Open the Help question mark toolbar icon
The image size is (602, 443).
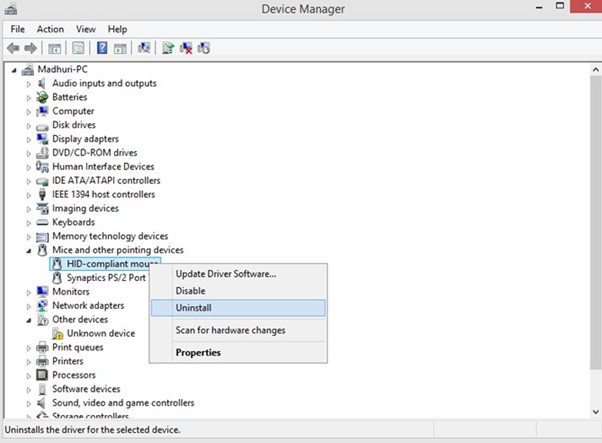[x=102, y=48]
